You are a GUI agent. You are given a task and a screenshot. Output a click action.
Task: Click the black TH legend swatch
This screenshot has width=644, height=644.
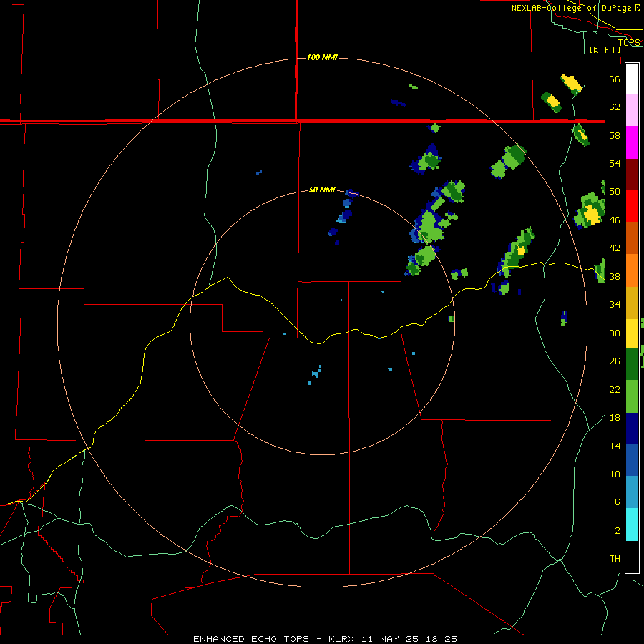[x=632, y=557]
